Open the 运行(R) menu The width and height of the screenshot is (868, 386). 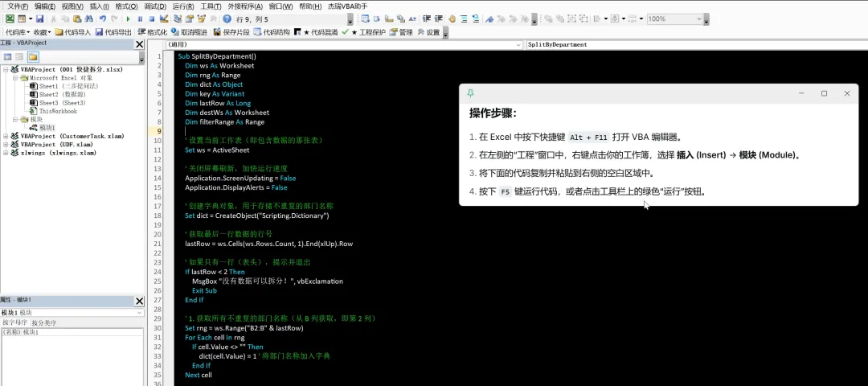(183, 6)
